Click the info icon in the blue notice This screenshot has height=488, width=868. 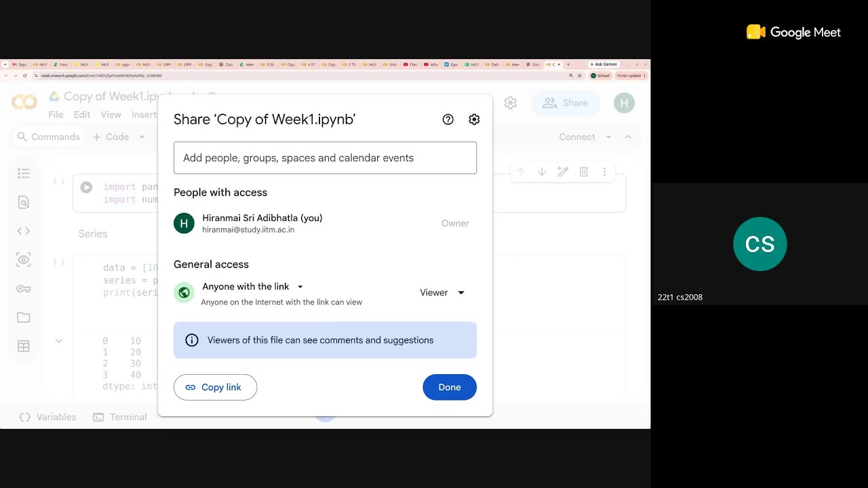pyautogui.click(x=192, y=340)
